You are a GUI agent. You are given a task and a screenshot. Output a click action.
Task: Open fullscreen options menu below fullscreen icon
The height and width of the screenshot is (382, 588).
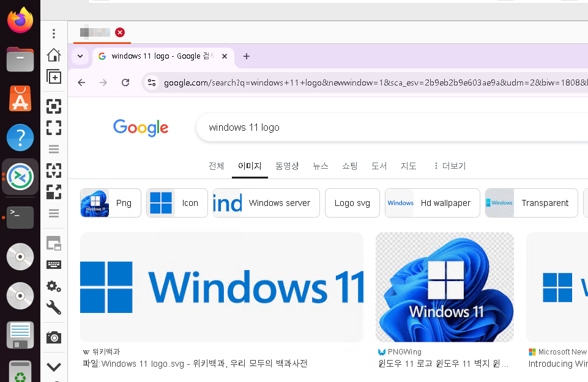54,149
